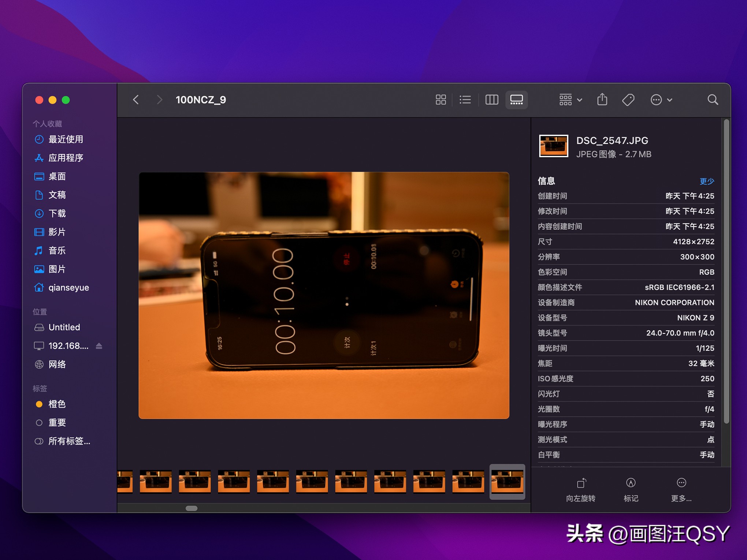Click the 向左旋转 rotate icon
Image resolution: width=747 pixels, height=560 pixels.
tap(581, 483)
